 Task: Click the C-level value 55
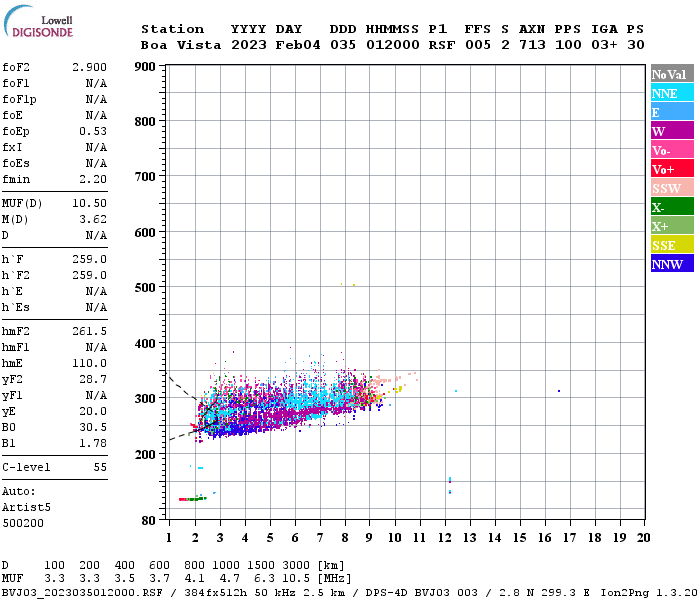tap(99, 467)
